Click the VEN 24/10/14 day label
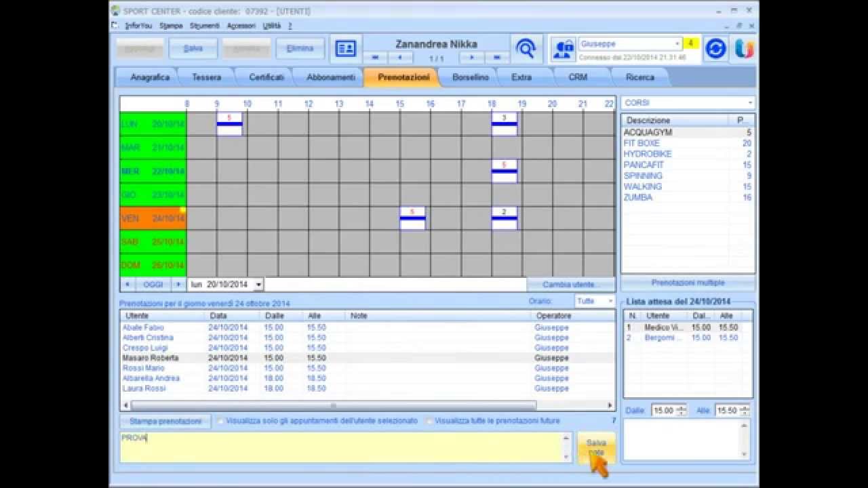 tap(153, 218)
